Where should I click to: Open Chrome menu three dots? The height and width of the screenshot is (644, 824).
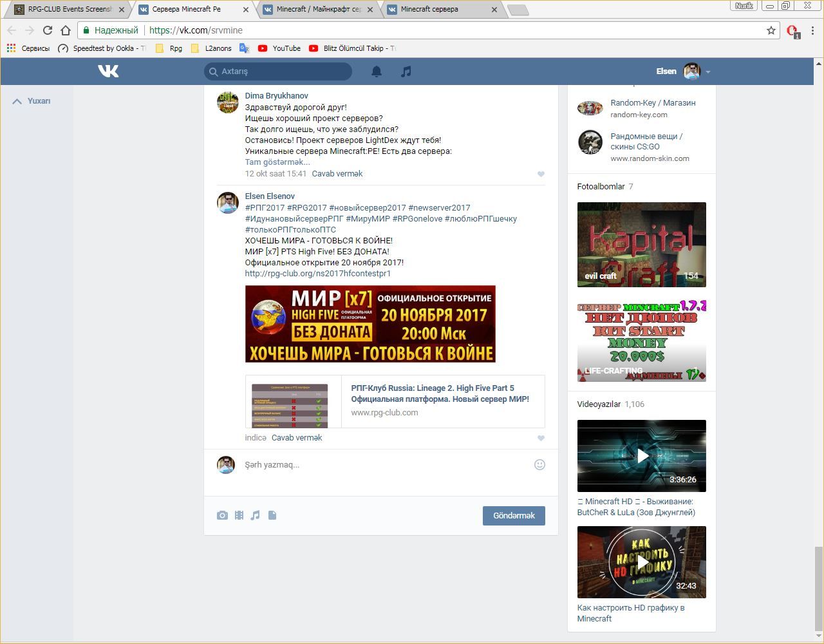click(813, 30)
